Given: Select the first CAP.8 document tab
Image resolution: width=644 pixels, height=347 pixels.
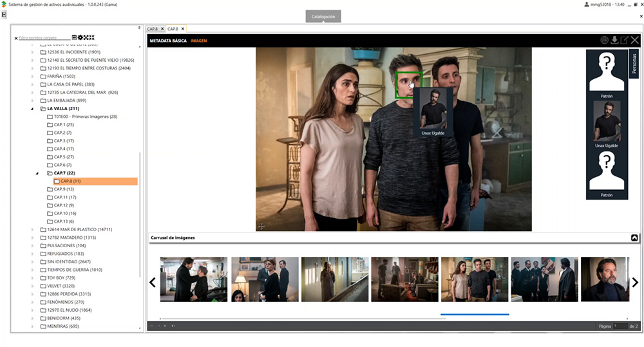Looking at the screenshot, I should [153, 29].
